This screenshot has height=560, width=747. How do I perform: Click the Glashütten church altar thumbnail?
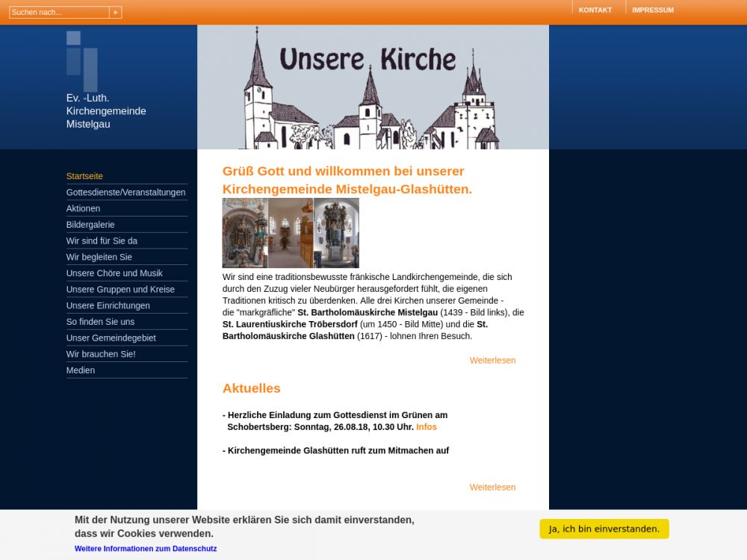point(336,233)
